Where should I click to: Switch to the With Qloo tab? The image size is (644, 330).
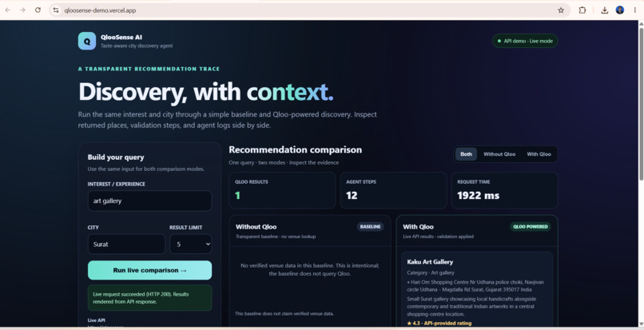[x=539, y=154]
